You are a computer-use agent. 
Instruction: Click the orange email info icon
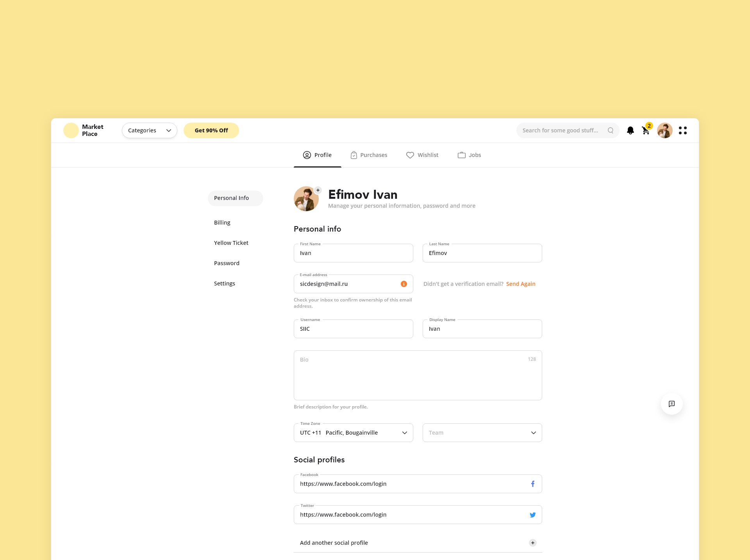click(404, 284)
